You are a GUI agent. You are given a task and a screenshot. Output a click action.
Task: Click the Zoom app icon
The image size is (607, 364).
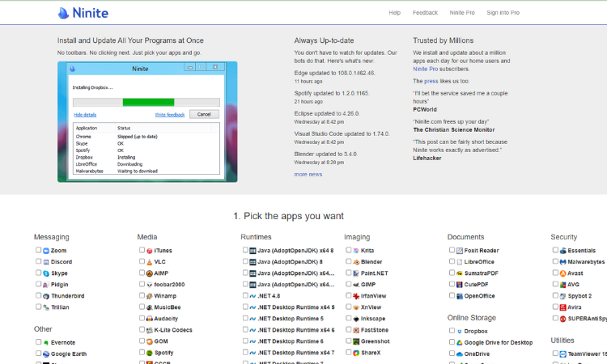click(46, 251)
